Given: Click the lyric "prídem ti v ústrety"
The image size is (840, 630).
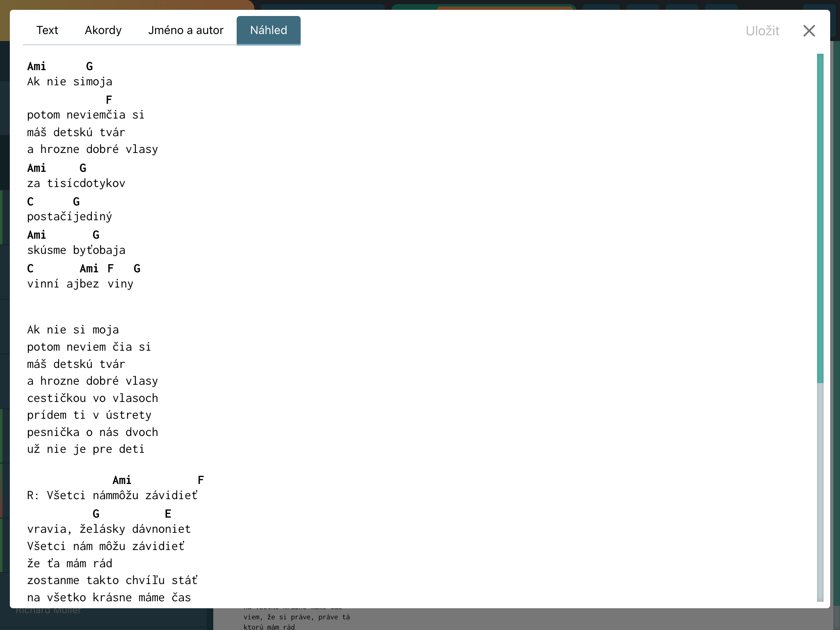Looking at the screenshot, I should click(89, 415).
